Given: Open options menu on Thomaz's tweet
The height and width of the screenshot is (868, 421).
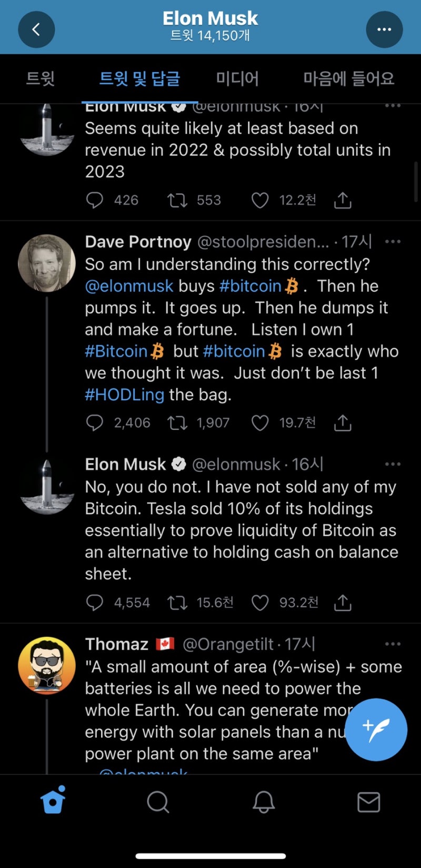Looking at the screenshot, I should tap(393, 644).
